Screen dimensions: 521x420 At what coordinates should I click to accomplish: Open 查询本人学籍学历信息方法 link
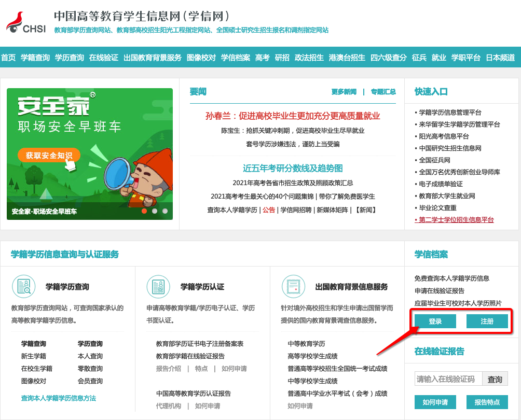click(x=59, y=398)
